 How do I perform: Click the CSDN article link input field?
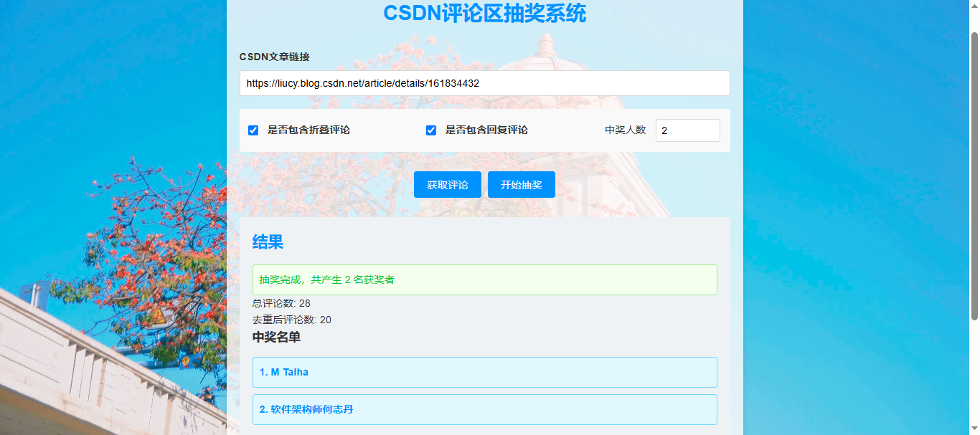click(x=484, y=83)
